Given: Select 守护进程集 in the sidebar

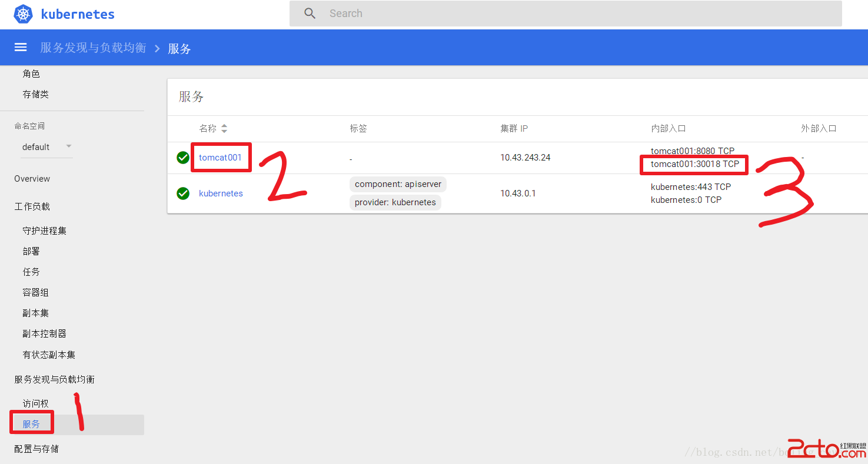Looking at the screenshot, I should click(44, 230).
